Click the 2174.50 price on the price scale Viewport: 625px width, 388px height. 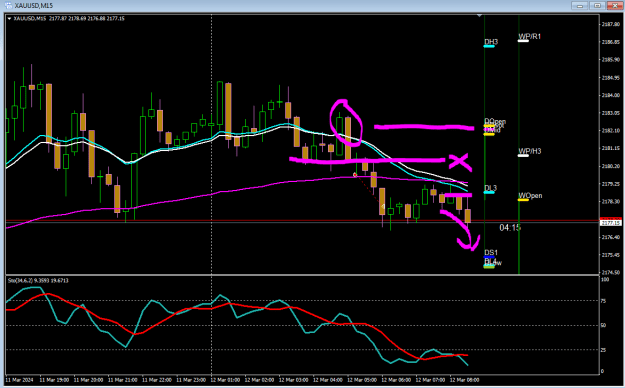click(611, 273)
